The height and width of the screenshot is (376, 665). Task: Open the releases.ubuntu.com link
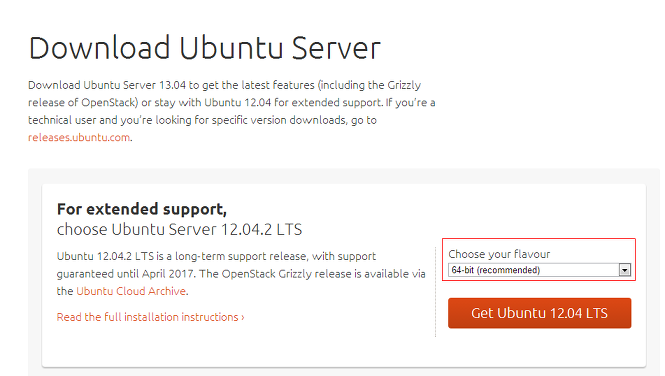coord(79,138)
